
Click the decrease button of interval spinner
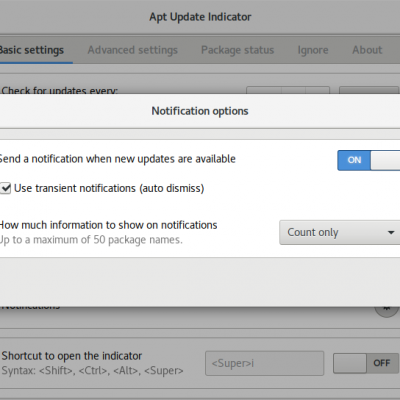click(294, 90)
